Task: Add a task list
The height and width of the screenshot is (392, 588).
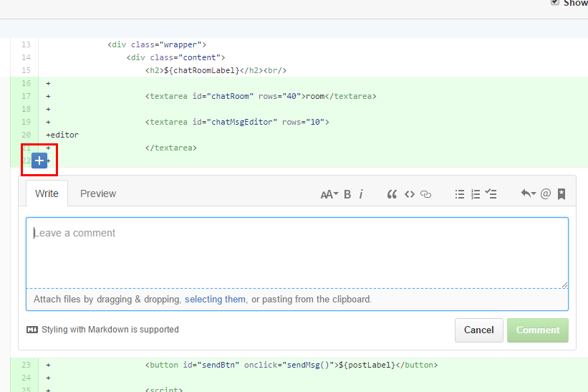Action: [x=491, y=194]
